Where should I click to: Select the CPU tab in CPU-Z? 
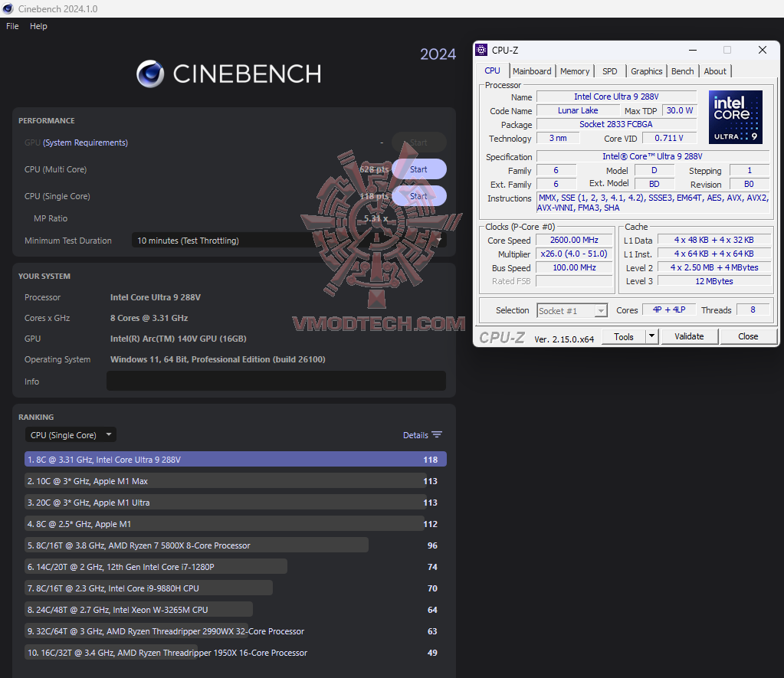point(493,70)
